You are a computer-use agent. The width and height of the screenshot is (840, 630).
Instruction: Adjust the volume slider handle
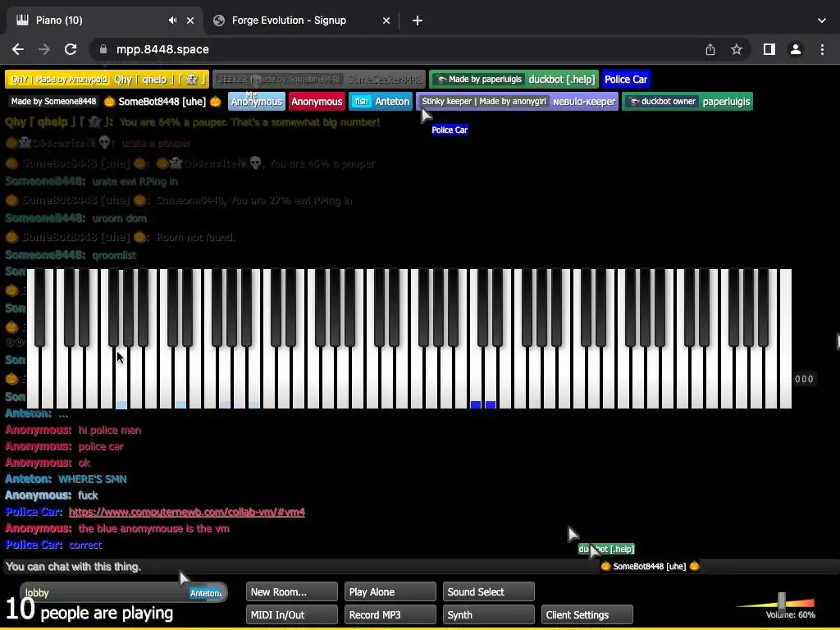click(x=782, y=601)
